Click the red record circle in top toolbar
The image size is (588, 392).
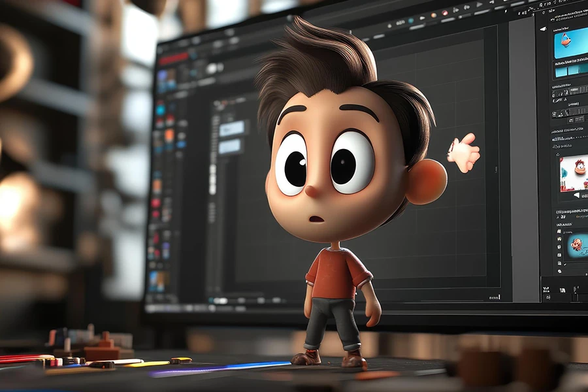(444, 12)
